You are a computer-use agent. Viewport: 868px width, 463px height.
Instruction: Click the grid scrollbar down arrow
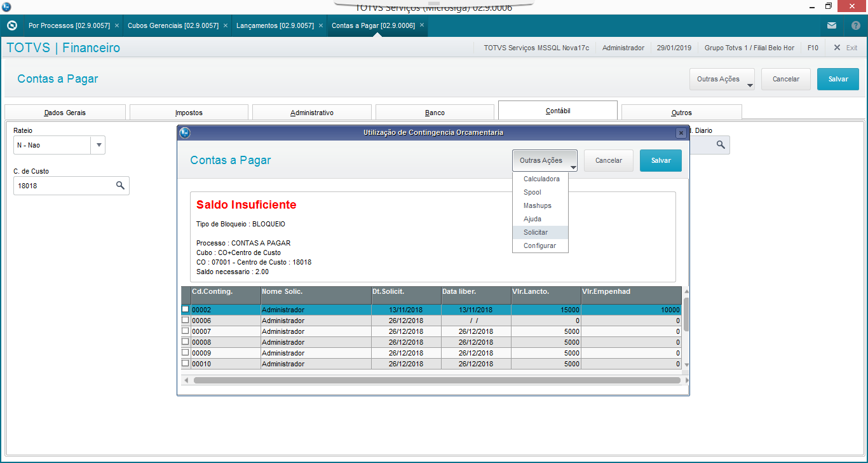point(686,364)
